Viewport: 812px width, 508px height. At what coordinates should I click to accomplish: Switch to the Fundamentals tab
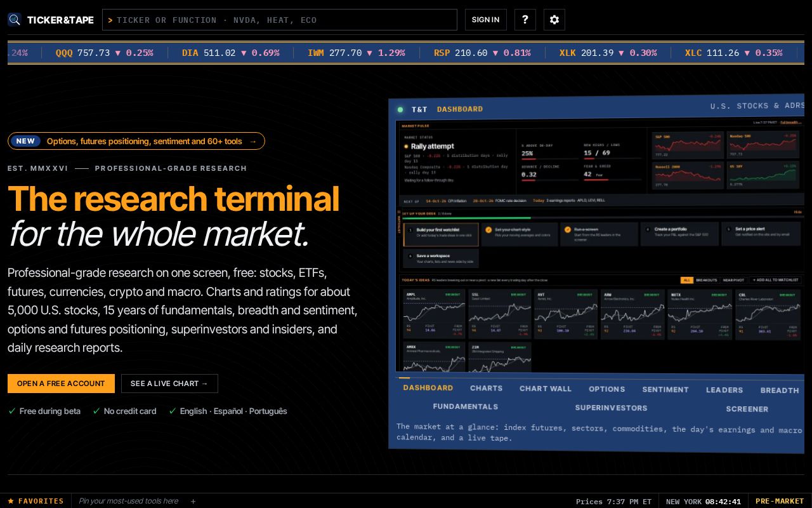coord(466,406)
